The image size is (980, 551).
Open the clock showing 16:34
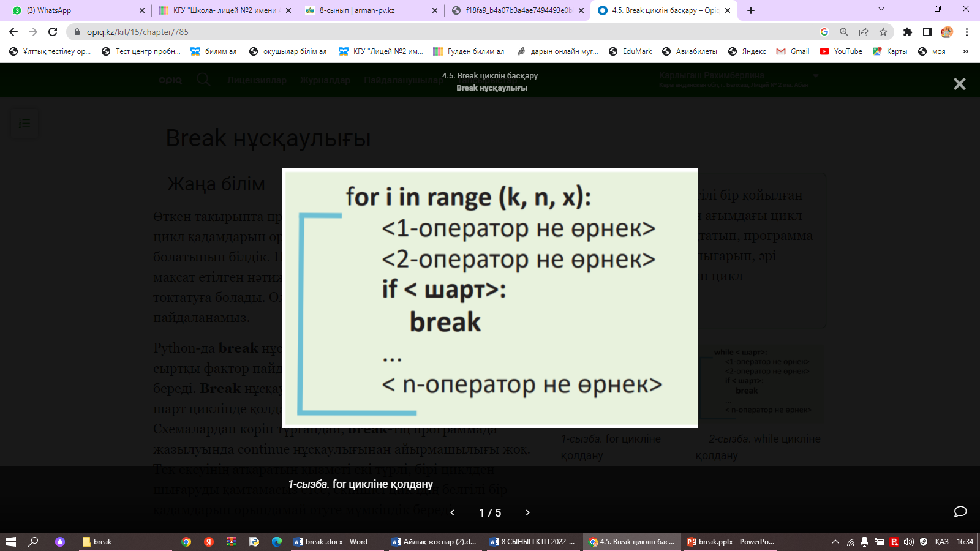(965, 542)
